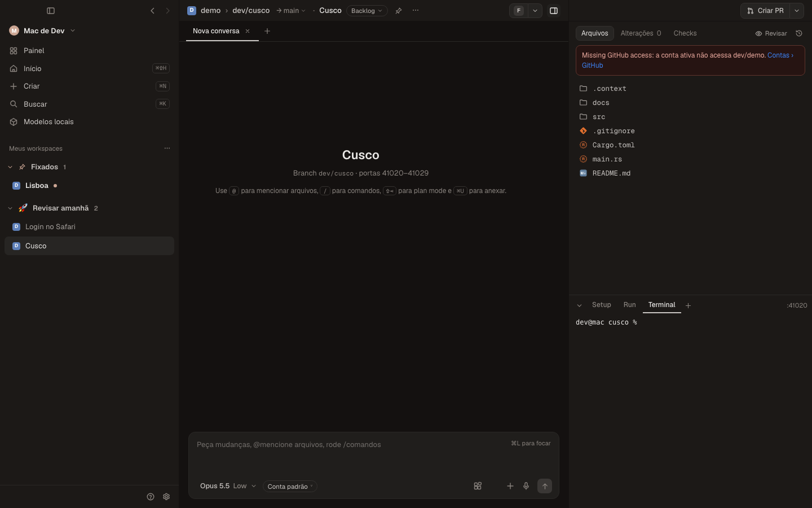Switch to the Checks tab
This screenshot has height=508, width=812.
(x=685, y=33)
